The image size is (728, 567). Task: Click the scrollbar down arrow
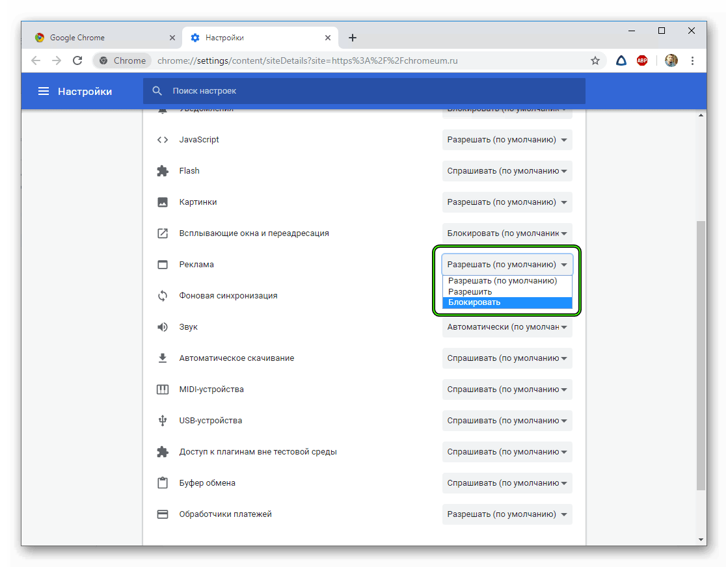(x=701, y=539)
